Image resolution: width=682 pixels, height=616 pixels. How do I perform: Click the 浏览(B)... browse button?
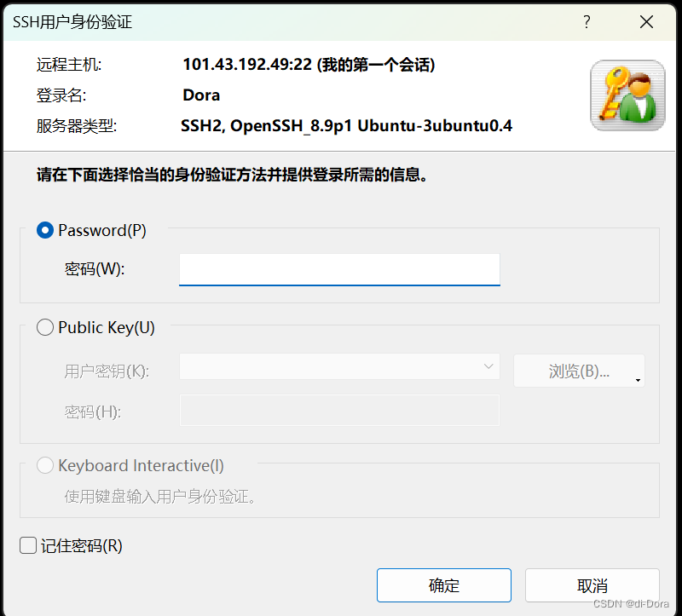[x=579, y=371]
